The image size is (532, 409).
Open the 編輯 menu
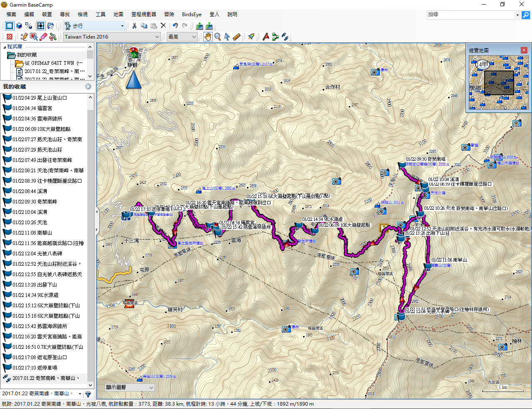point(29,14)
